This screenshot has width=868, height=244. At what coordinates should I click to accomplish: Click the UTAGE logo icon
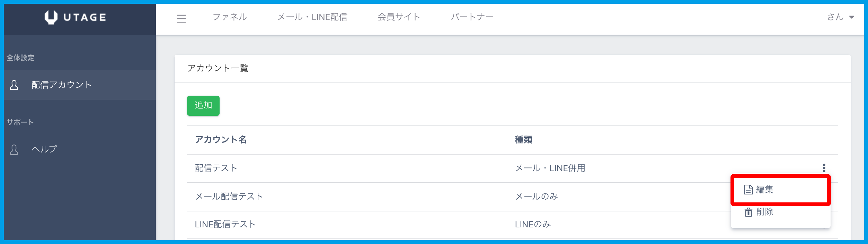51,17
